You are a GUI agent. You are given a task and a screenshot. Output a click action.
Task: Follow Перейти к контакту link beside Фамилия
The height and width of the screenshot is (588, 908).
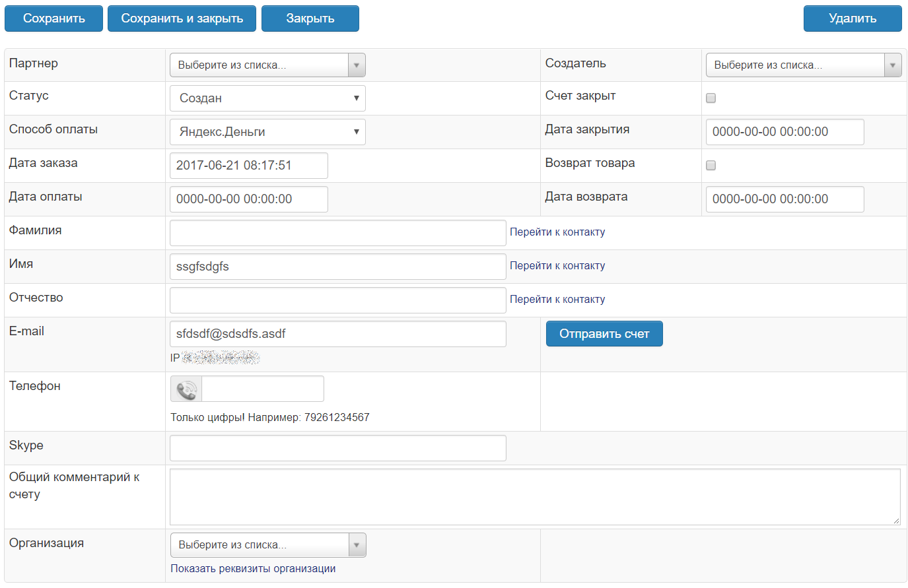(557, 232)
